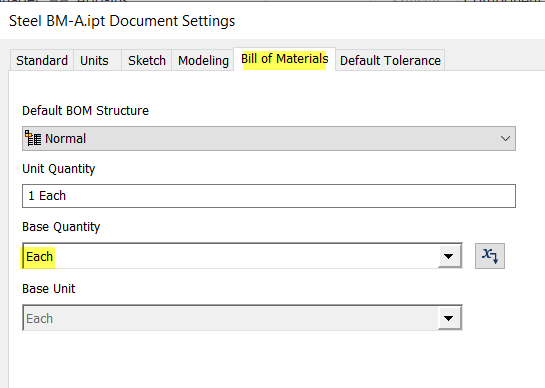Expand the Base Quantity dropdown arrow
Image resolution: width=545 pixels, height=388 pixels.
tap(449, 256)
